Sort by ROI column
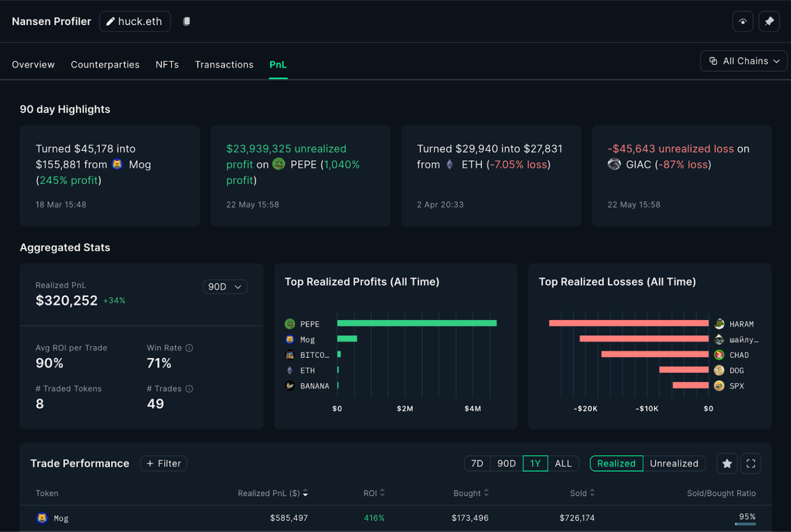 374,493
